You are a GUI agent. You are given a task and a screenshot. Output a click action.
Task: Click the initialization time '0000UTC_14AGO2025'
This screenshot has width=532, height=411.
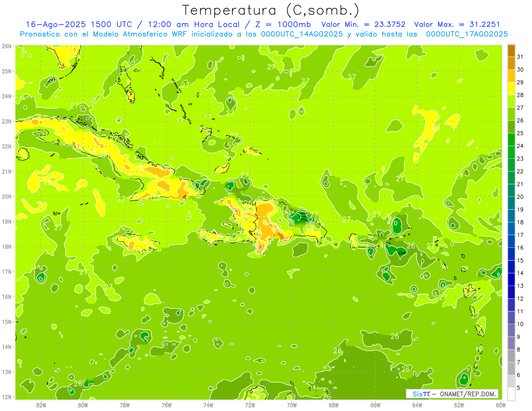301,34
